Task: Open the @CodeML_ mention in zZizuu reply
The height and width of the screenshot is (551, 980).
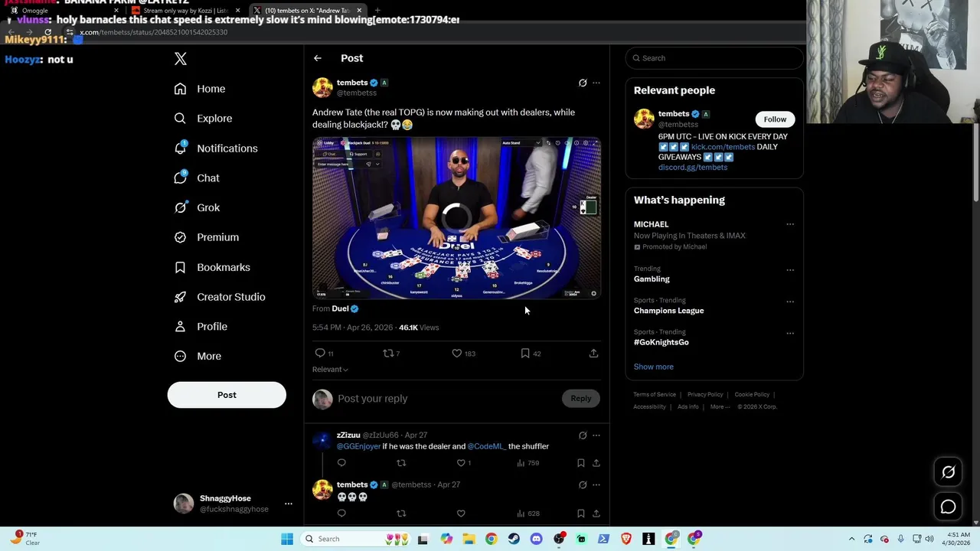Action: [486, 446]
